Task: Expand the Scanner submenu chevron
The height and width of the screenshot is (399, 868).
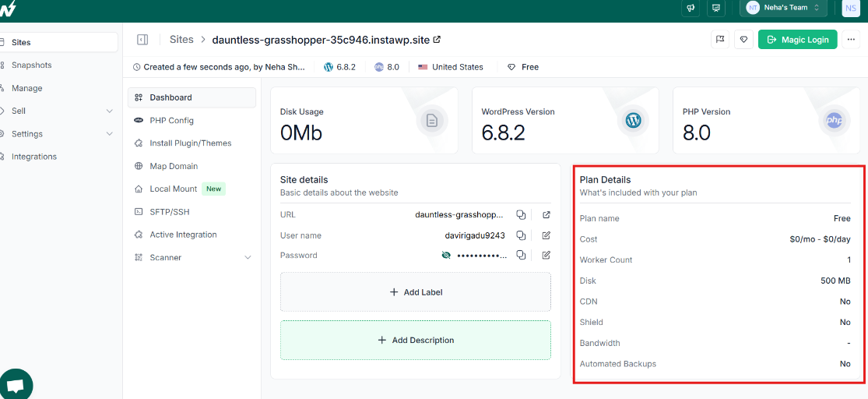Action: tap(248, 258)
